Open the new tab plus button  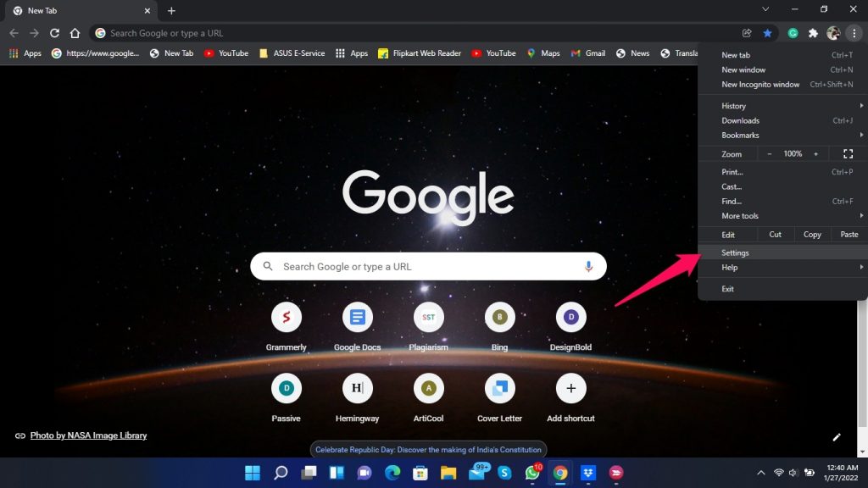click(x=171, y=10)
